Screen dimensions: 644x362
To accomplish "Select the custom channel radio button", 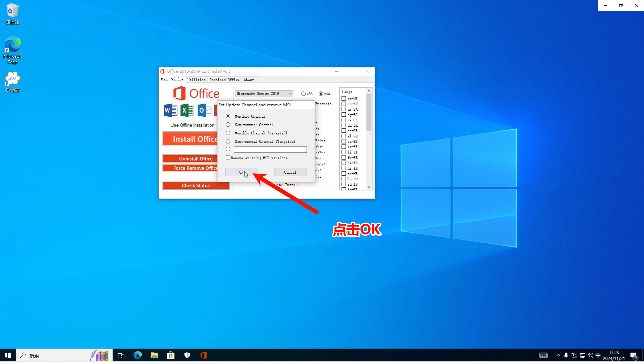I will click(x=228, y=149).
